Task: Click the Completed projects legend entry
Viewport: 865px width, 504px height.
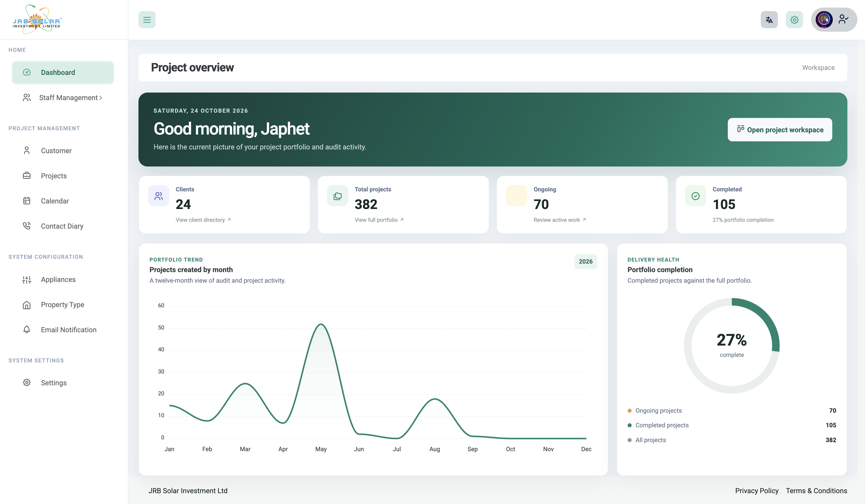Action: tap(658, 425)
